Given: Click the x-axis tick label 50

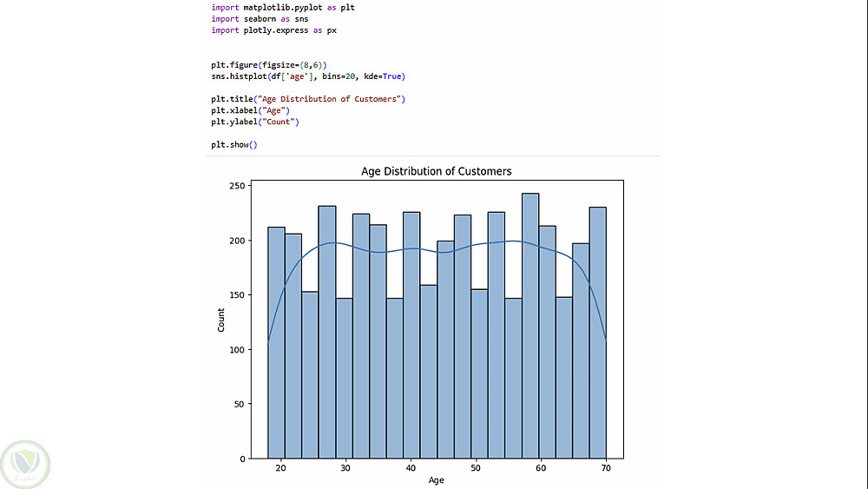Looking at the screenshot, I should tap(476, 468).
